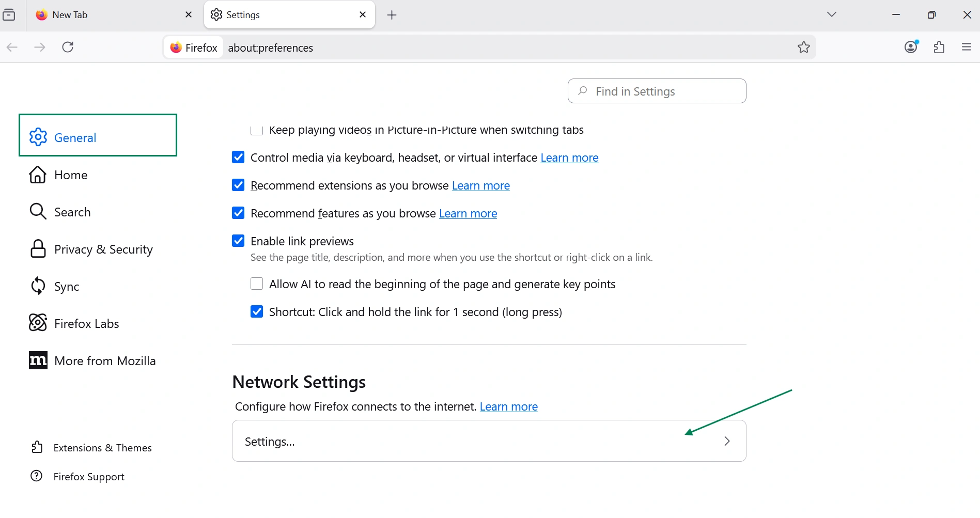The width and height of the screenshot is (980, 518).
Task: Click the Firefox View icon
Action: (x=9, y=15)
